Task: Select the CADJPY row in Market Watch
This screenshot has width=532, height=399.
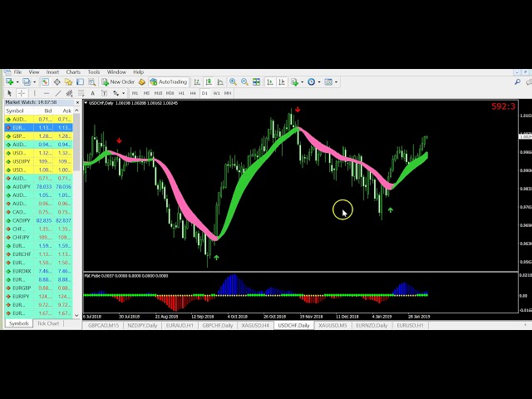Action: coord(18,220)
